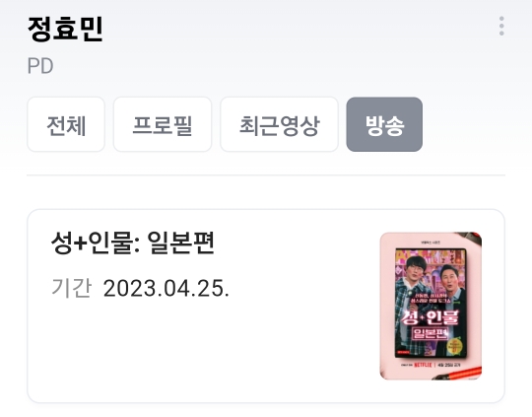
Task: Select the active 방송 tab
Action: [384, 124]
